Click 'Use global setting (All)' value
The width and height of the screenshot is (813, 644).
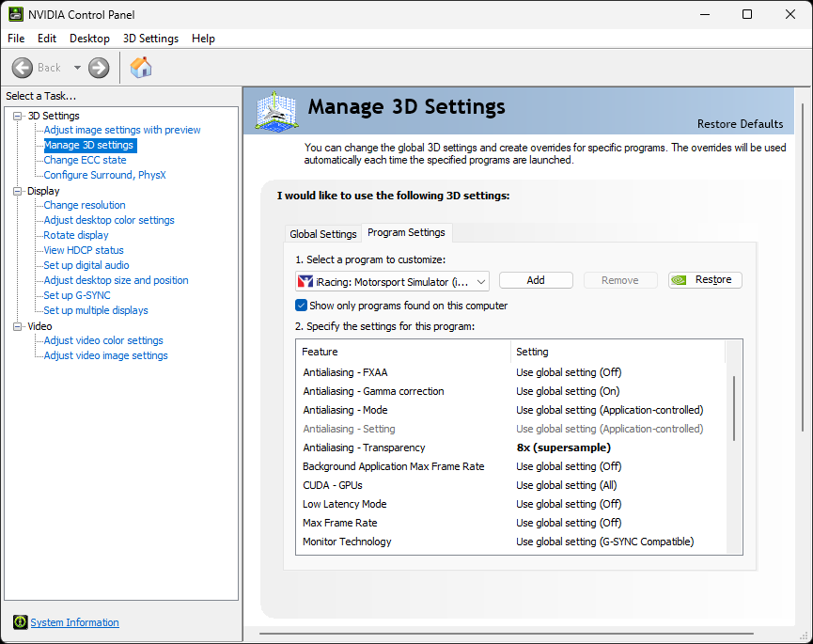[567, 485]
